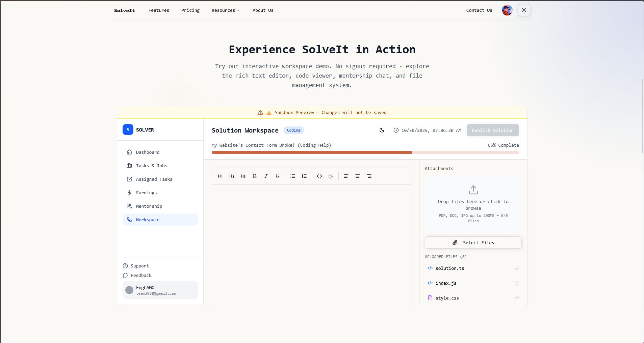
Task: Select the numbered list tool
Action: tap(304, 176)
